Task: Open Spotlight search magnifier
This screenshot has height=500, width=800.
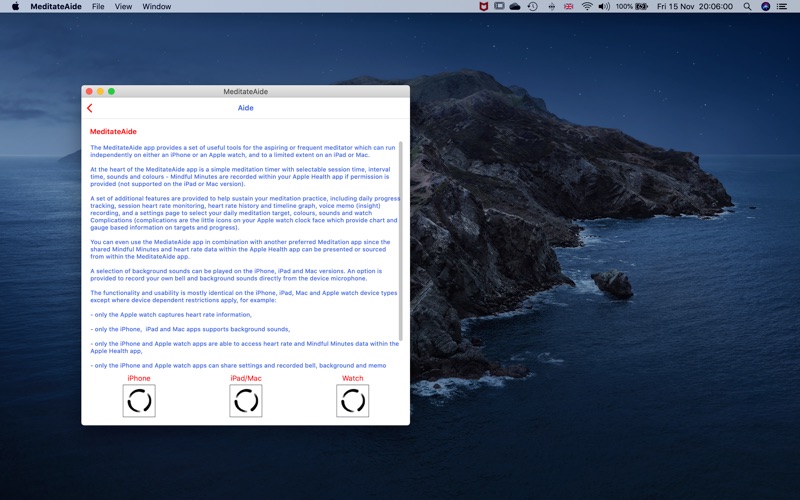Action: (747, 7)
